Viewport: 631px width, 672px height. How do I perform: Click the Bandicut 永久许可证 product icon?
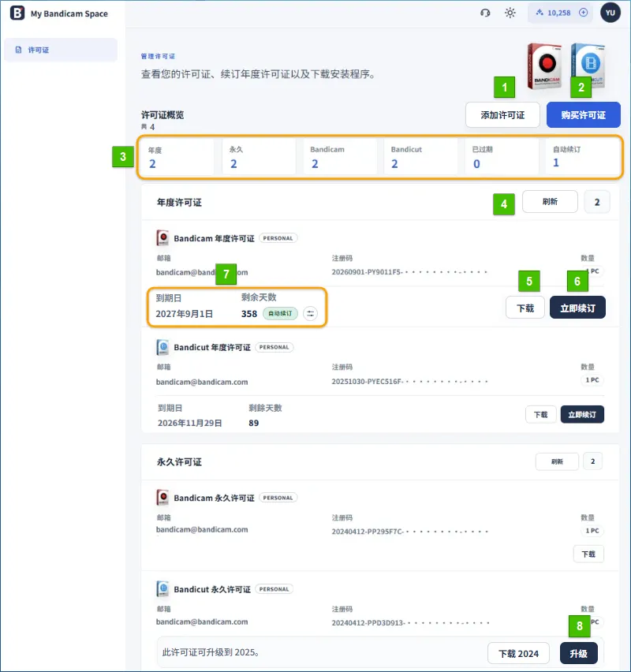tap(162, 589)
